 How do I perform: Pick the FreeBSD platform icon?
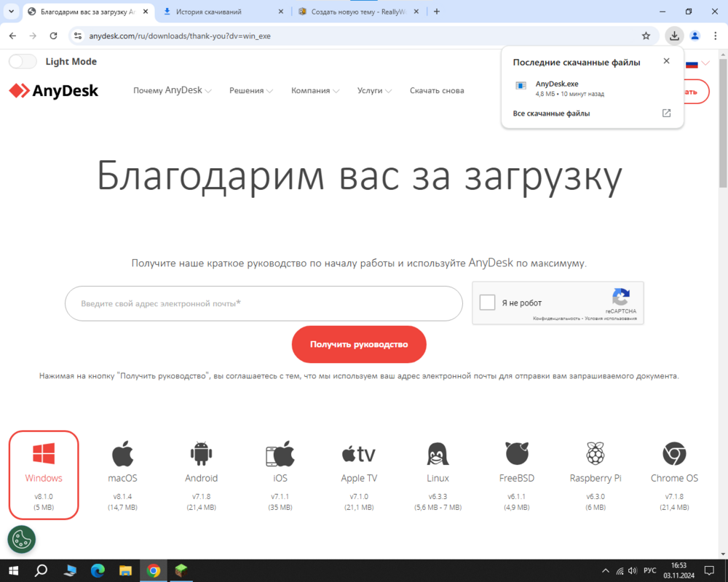point(517,453)
